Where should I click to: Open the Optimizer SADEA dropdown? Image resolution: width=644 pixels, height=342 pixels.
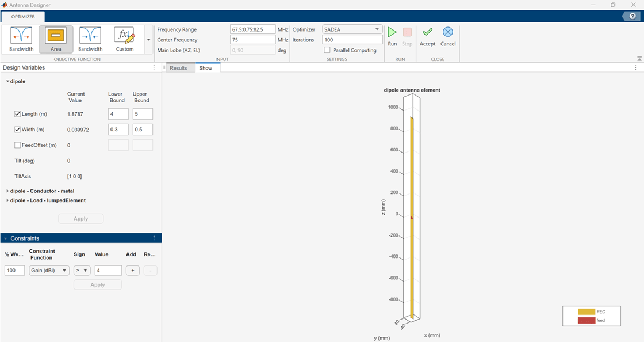coord(352,29)
